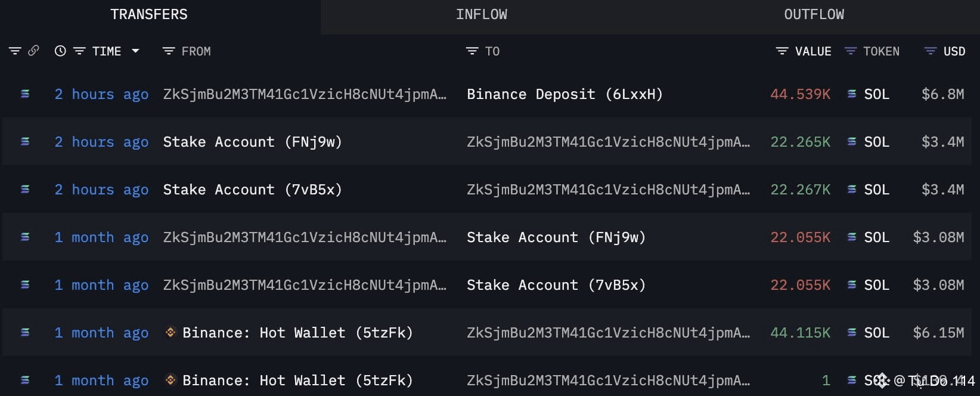Click Binance logo on 44.115K Hot Wallet row
Screen dimensions: 980x396
[170, 332]
